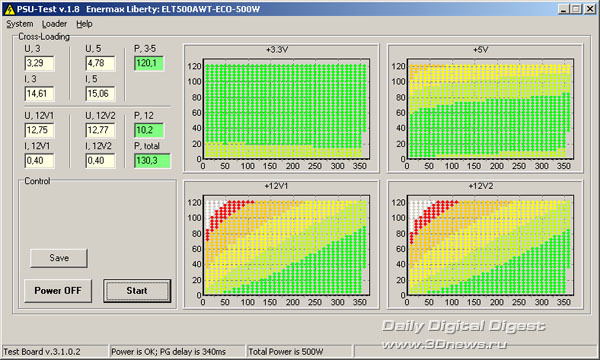Click the +5V cross-loading chart
Screen dimensions: 600x360
tap(485, 108)
